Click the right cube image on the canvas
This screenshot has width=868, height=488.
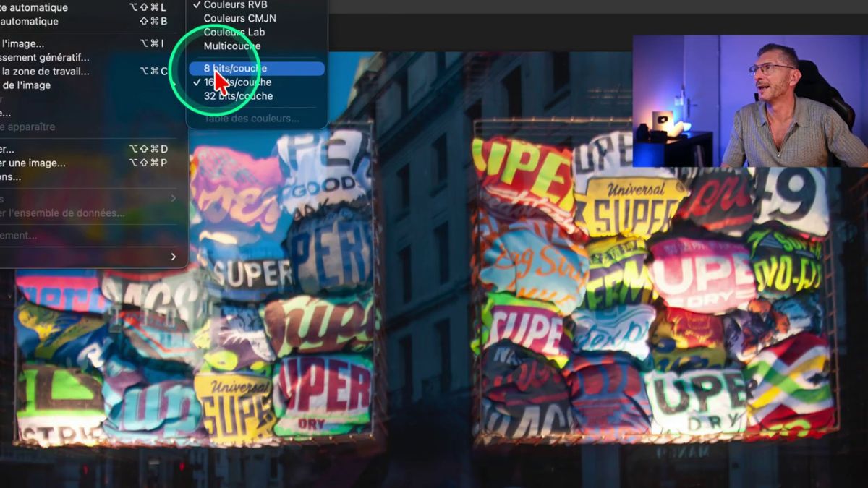click(x=655, y=282)
